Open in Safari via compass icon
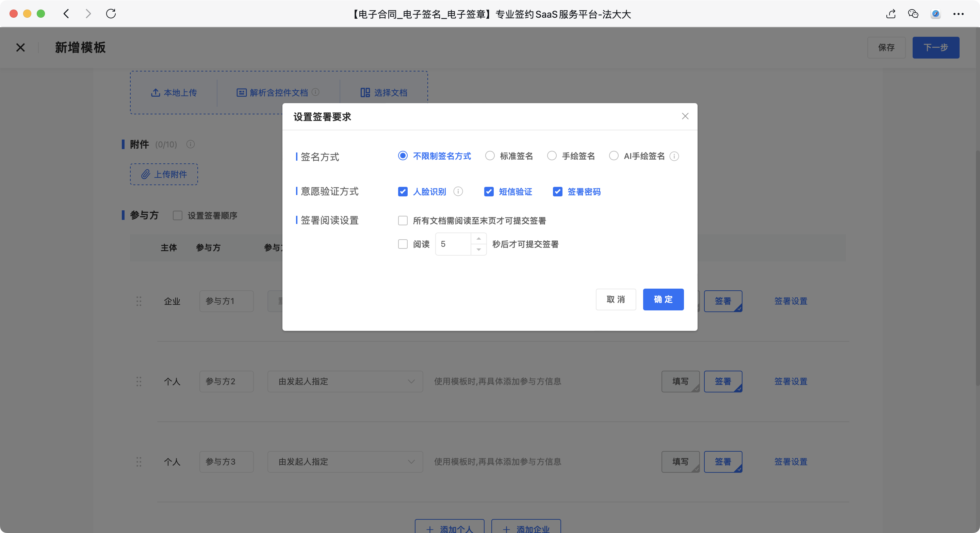980x533 pixels. (x=935, y=14)
